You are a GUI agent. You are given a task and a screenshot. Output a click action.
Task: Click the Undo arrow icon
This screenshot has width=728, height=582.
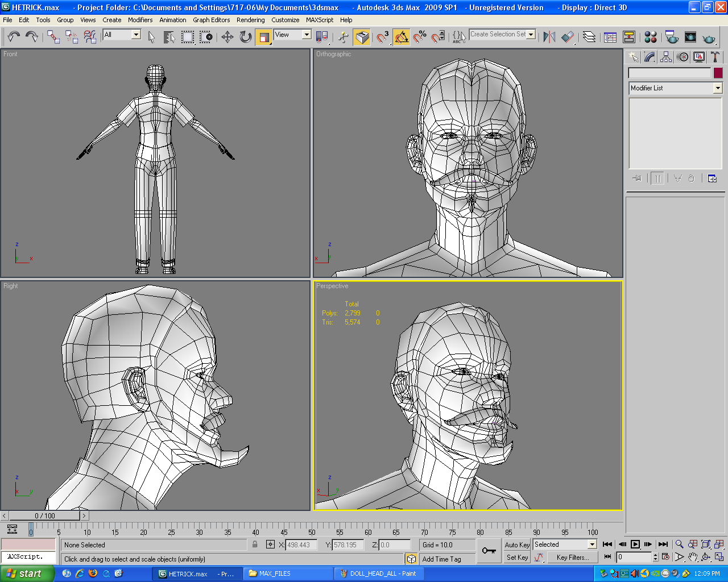[14, 37]
